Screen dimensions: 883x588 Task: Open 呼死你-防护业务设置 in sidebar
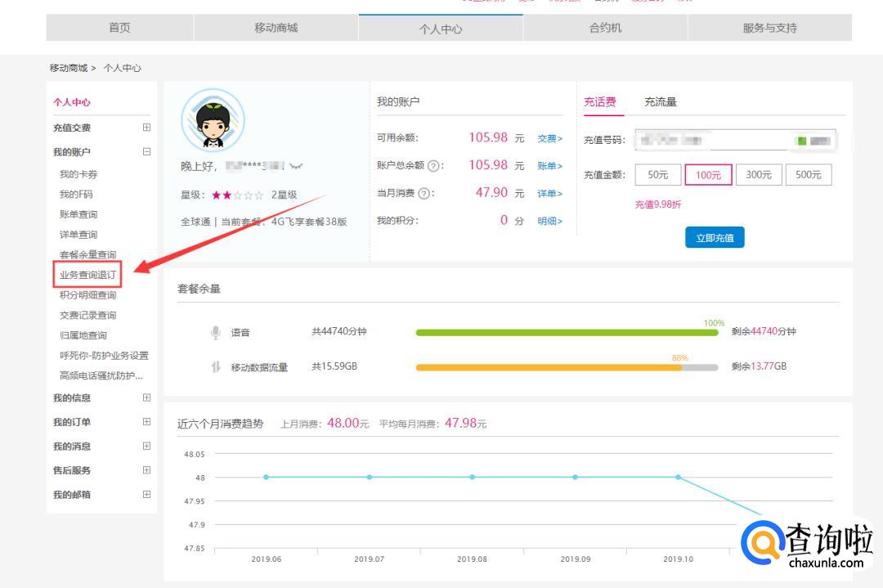[x=104, y=356]
